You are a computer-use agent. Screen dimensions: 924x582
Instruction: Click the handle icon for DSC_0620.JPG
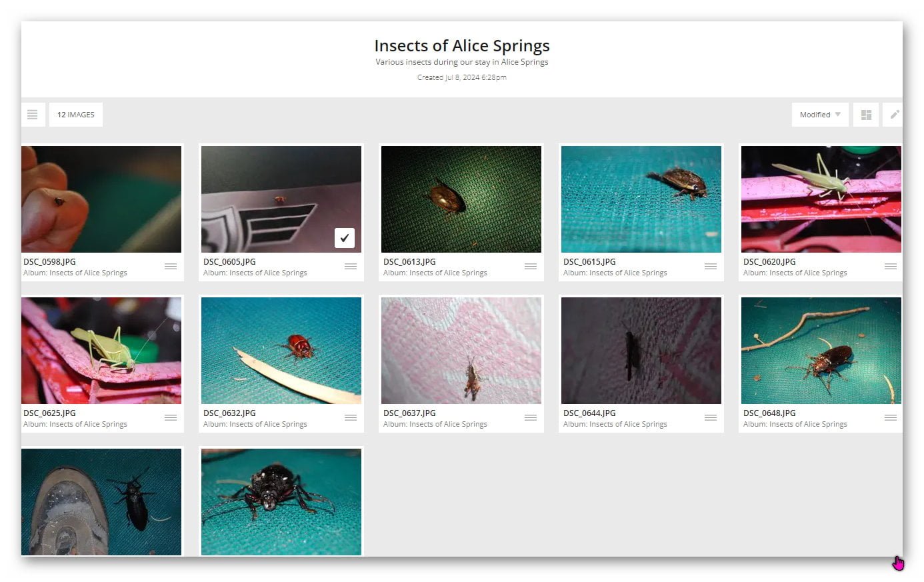890,267
